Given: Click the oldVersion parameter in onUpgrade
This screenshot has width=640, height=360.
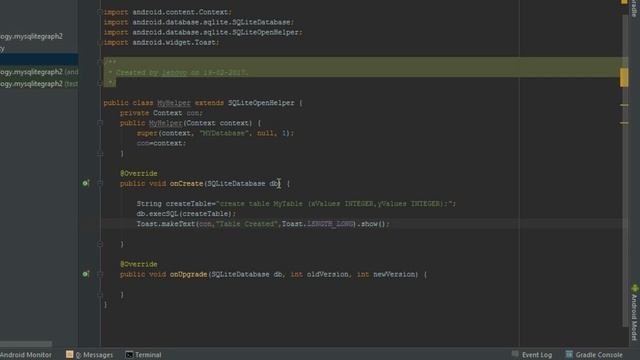Looking at the screenshot, I should [327, 274].
